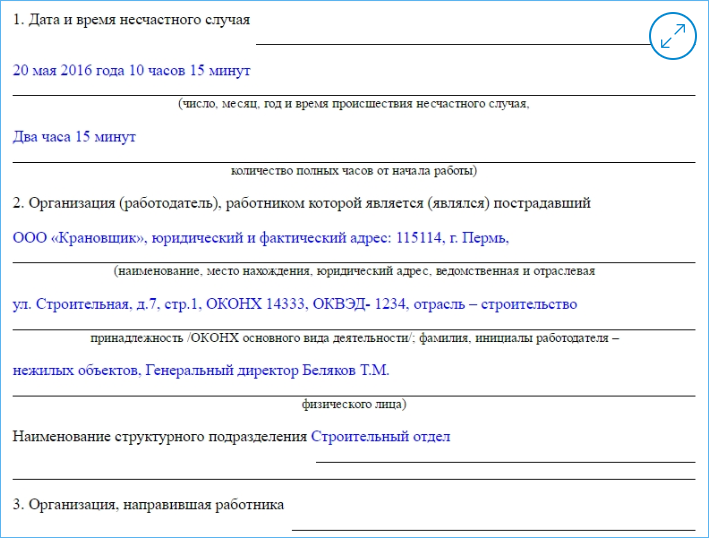The image size is (711, 539).
Task: Click label "Наименование структурного подразделения"
Action: (160, 436)
